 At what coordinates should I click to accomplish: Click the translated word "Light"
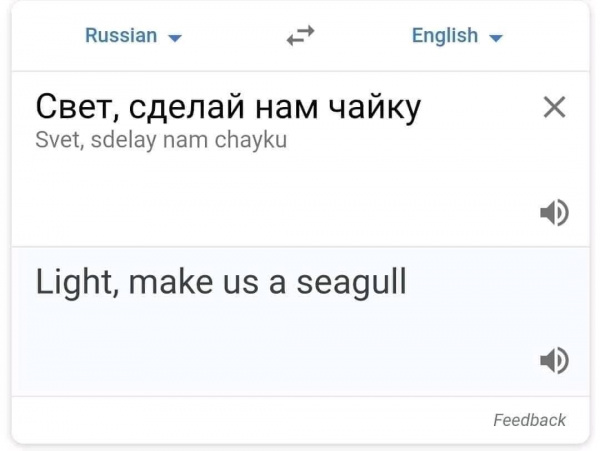(x=77, y=283)
